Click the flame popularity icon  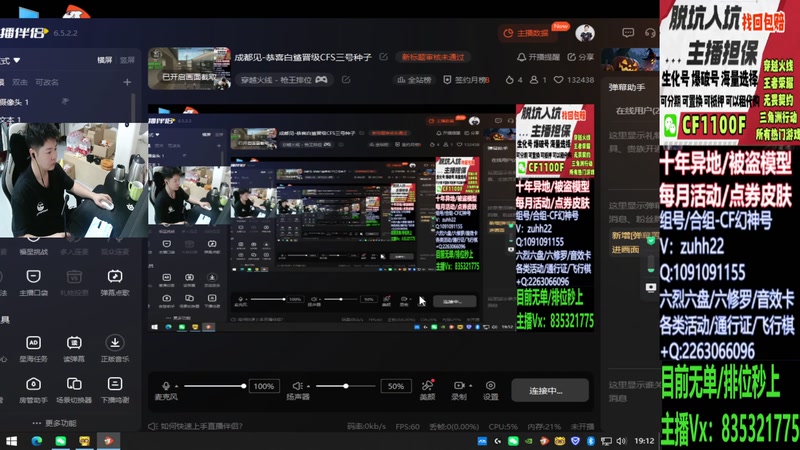click(509, 80)
